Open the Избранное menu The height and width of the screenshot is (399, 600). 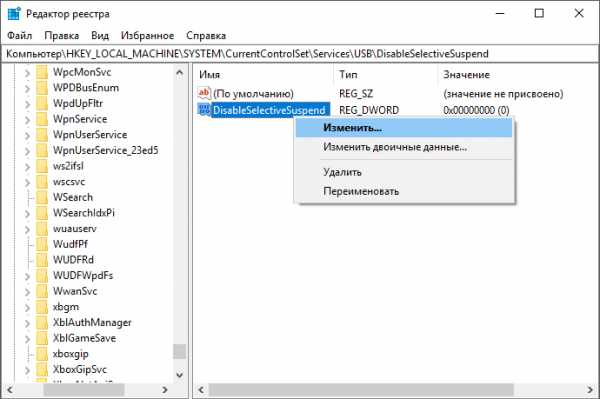147,36
